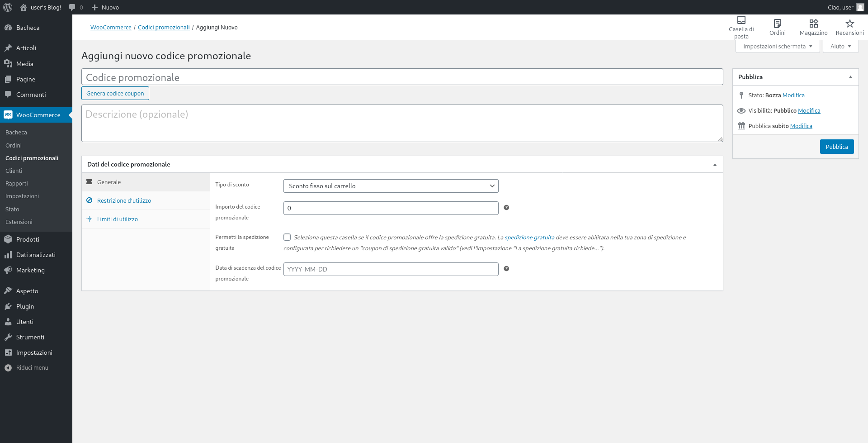The height and width of the screenshot is (443, 868).
Task: Click the Riduci menu collapse icon
Action: coord(8,368)
